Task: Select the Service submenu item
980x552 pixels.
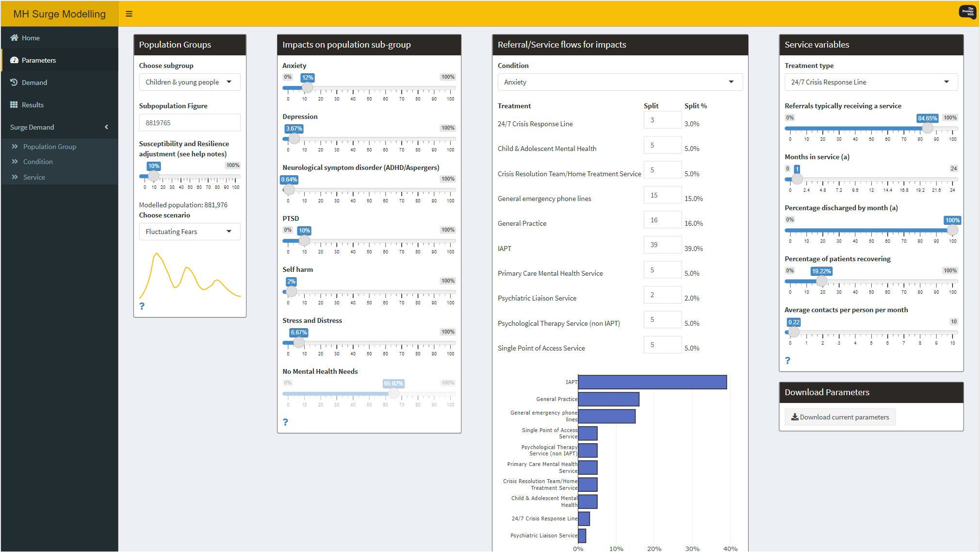Action: tap(34, 177)
